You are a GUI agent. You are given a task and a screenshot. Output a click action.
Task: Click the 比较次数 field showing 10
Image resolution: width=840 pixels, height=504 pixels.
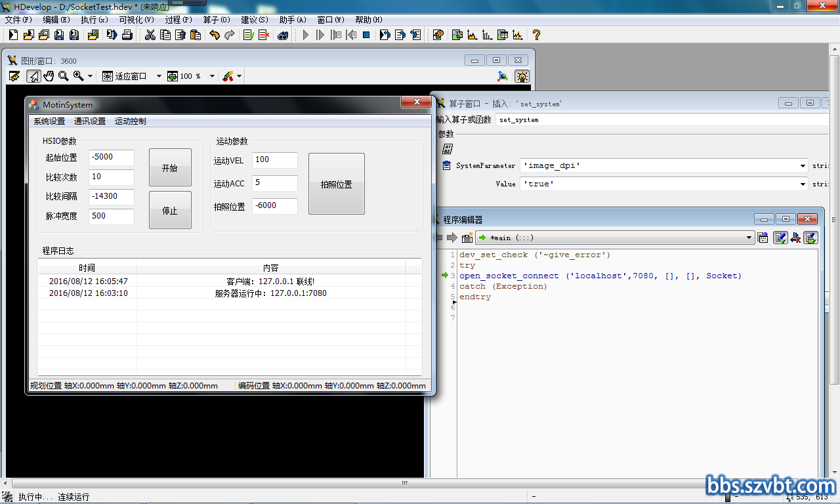(112, 177)
